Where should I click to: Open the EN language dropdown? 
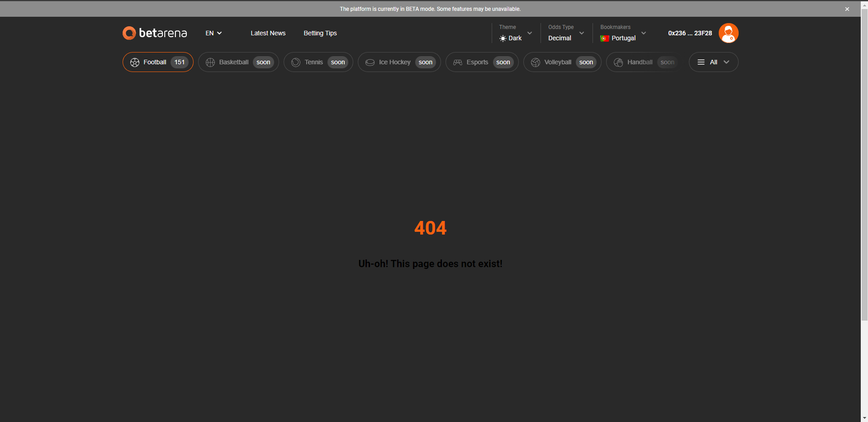click(x=213, y=33)
